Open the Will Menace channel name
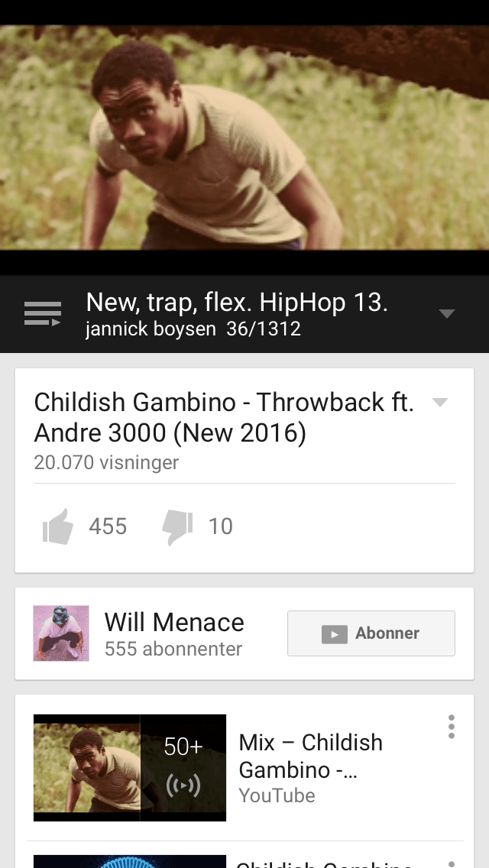This screenshot has height=868, width=489. 174,622
